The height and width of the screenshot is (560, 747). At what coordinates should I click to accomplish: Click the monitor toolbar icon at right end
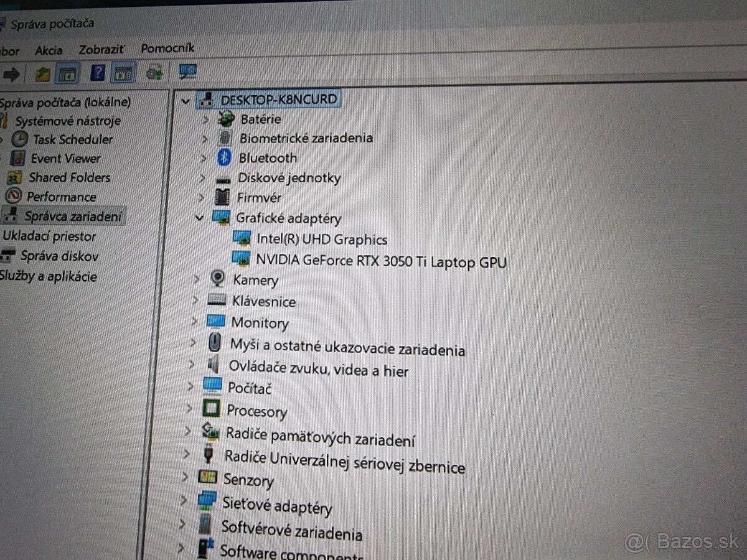coord(187,71)
